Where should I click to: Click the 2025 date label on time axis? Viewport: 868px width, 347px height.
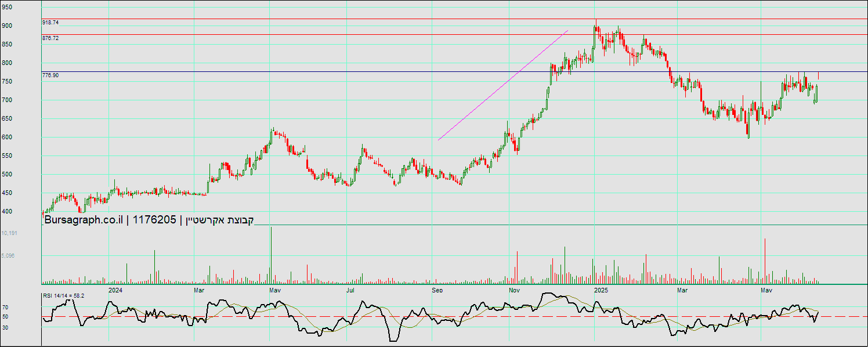point(601,290)
